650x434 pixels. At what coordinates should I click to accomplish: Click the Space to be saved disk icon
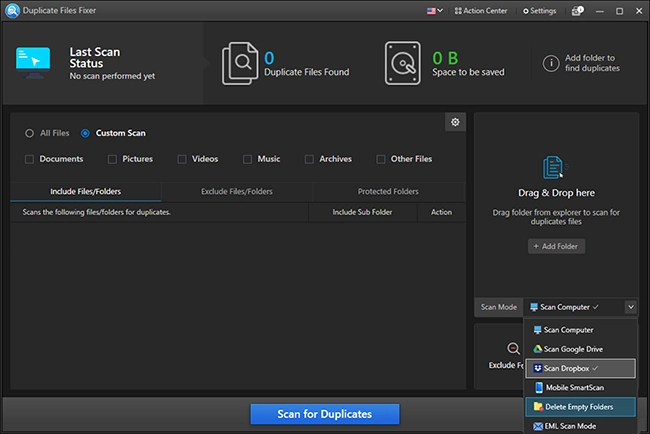pyautogui.click(x=402, y=63)
